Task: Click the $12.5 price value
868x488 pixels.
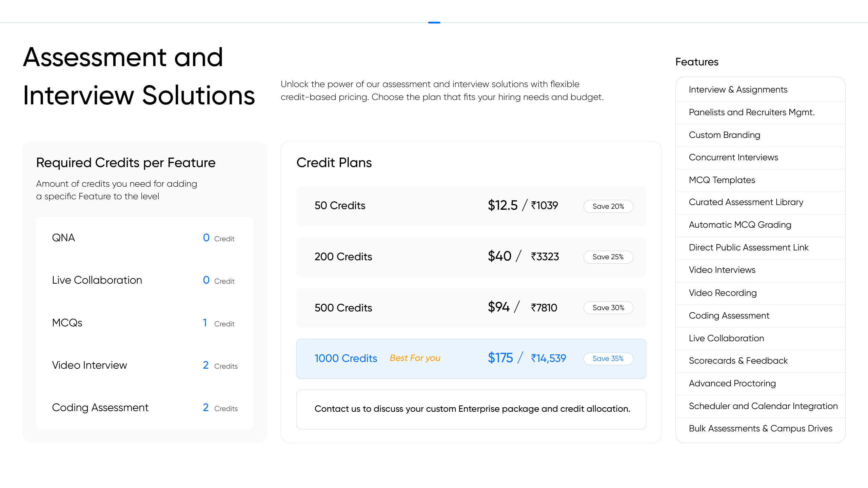Action: (502, 205)
